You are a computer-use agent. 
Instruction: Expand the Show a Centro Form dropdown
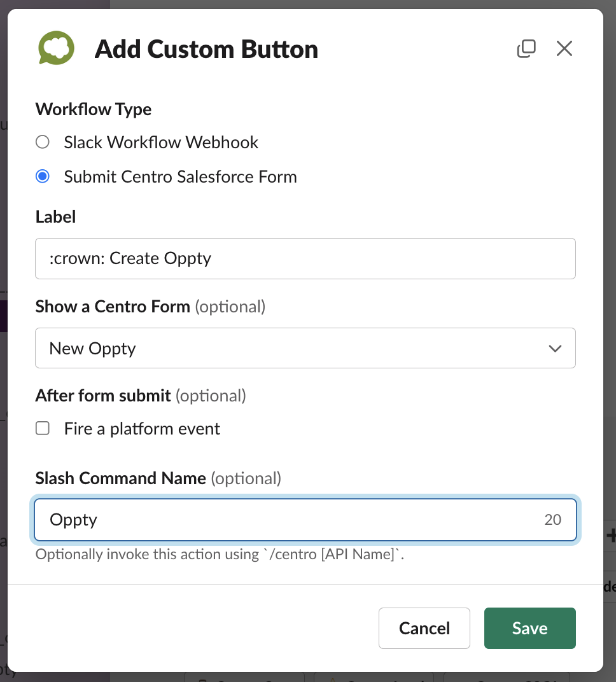pos(305,348)
